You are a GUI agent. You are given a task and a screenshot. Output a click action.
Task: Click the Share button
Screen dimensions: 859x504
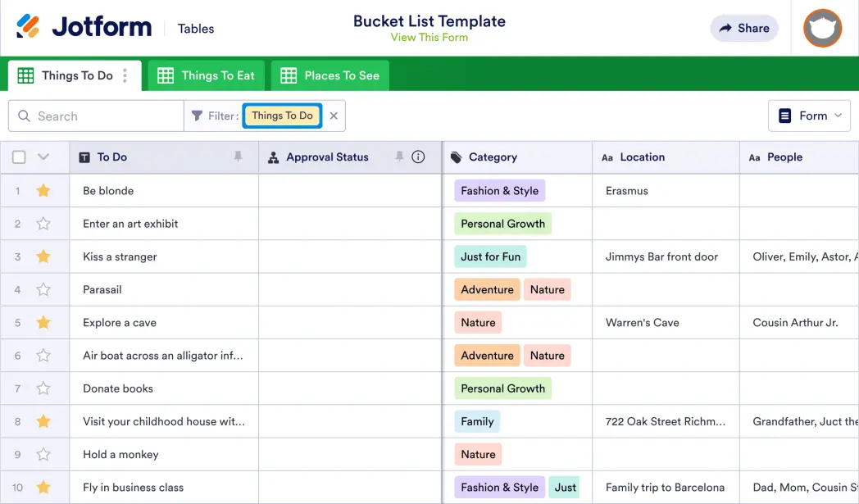coord(744,28)
